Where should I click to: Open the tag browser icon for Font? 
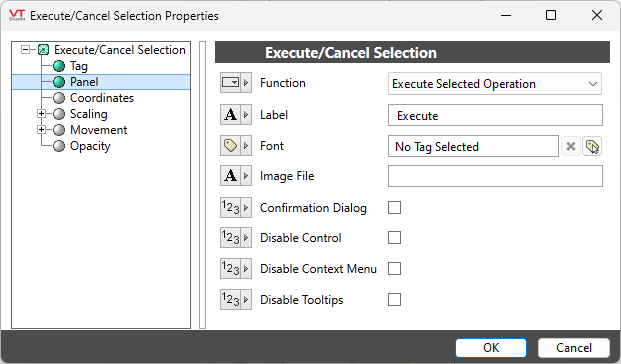pos(592,147)
